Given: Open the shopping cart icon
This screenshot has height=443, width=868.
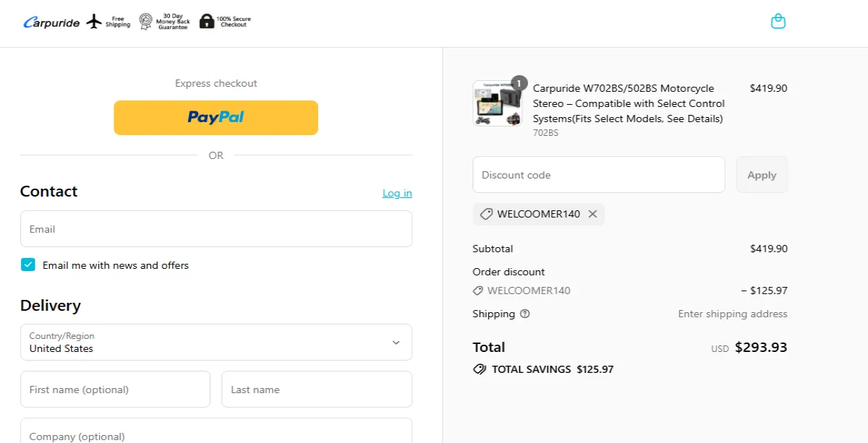Looking at the screenshot, I should click(x=778, y=21).
